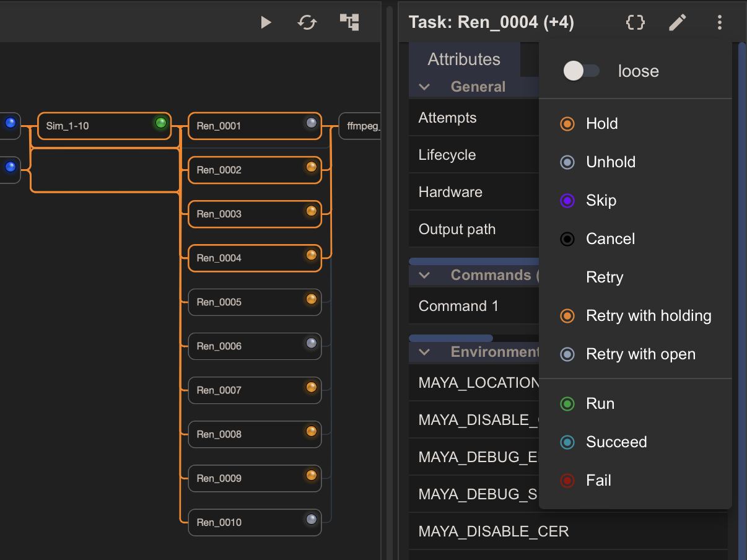Screen dimensions: 747x560
Task: Switch to the Attributes tab
Action: click(x=464, y=59)
